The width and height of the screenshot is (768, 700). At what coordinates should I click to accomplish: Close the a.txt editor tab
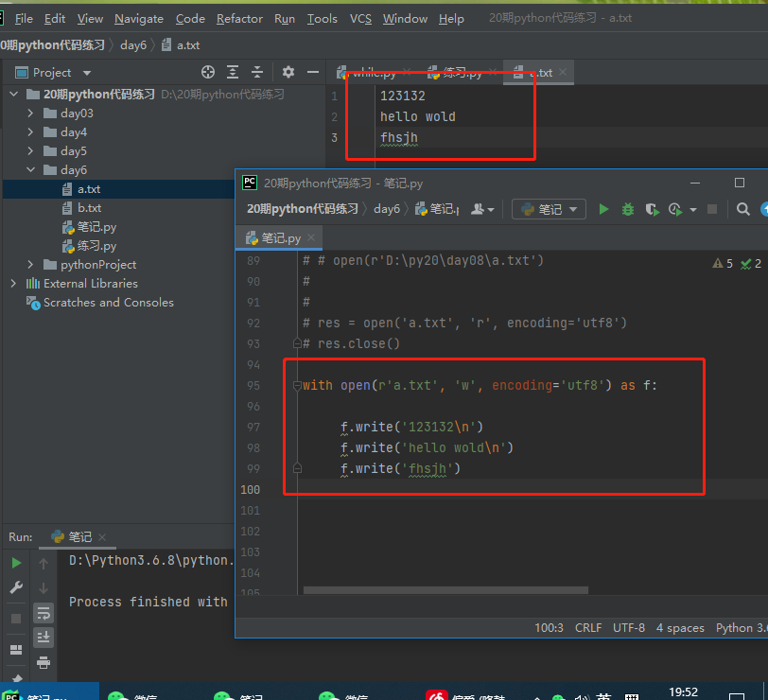(563, 72)
